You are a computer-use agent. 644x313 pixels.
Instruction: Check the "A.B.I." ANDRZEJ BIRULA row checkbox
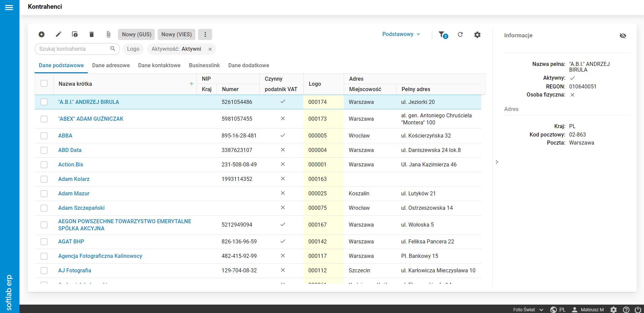44,102
